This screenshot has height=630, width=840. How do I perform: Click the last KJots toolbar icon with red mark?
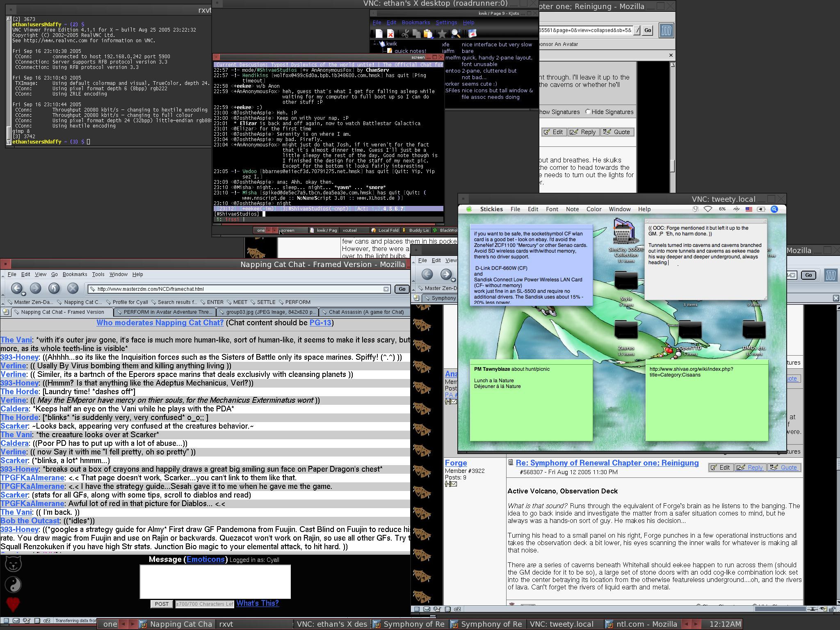472,34
